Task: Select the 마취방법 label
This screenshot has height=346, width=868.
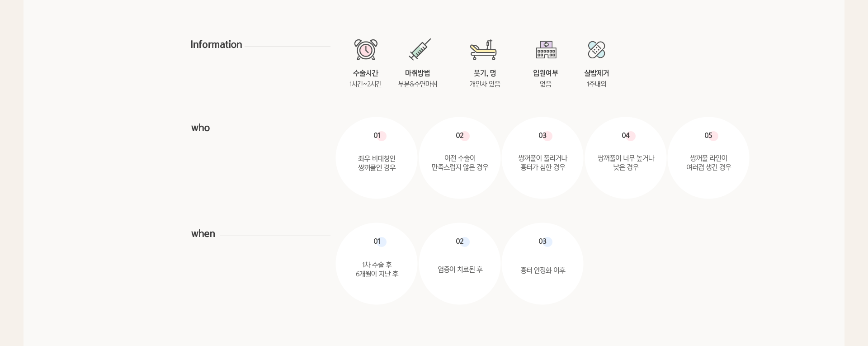Action: (x=417, y=73)
